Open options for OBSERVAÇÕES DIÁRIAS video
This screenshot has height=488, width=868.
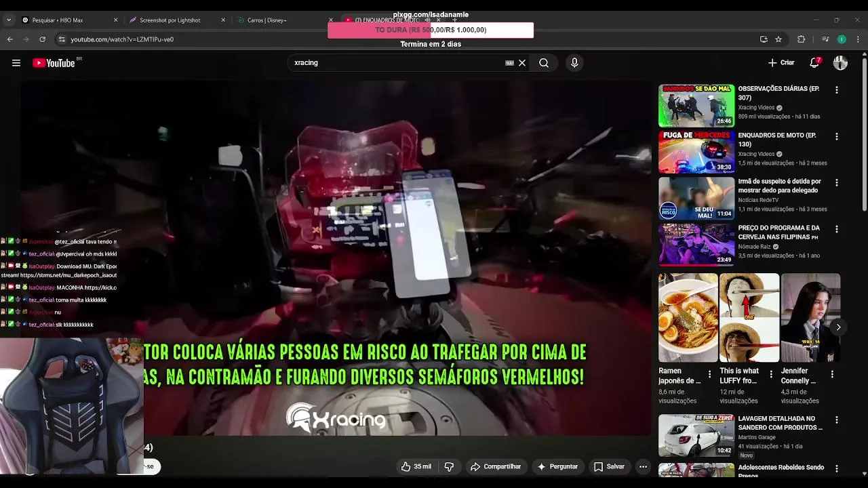(x=836, y=90)
